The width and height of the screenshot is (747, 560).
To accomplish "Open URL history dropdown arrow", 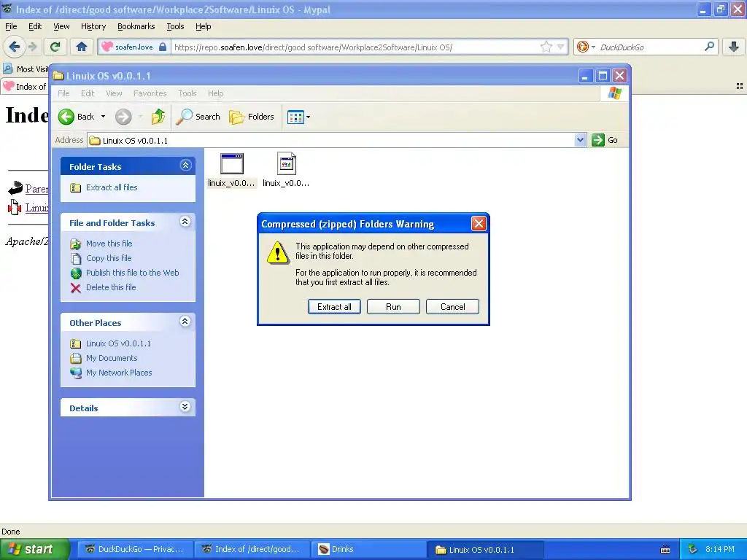I will (x=561, y=47).
